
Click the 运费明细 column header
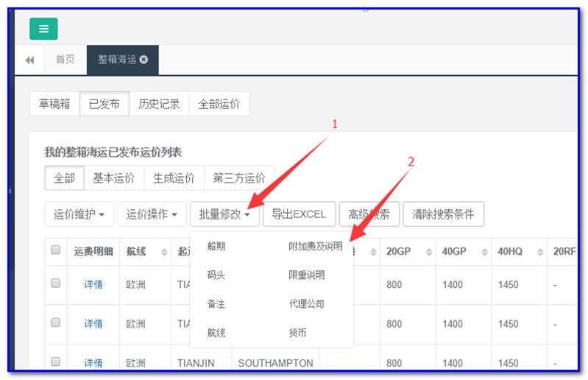[93, 252]
